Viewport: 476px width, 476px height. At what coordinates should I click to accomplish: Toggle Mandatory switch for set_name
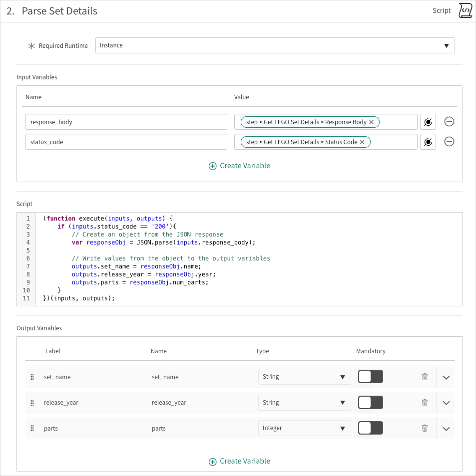(370, 377)
